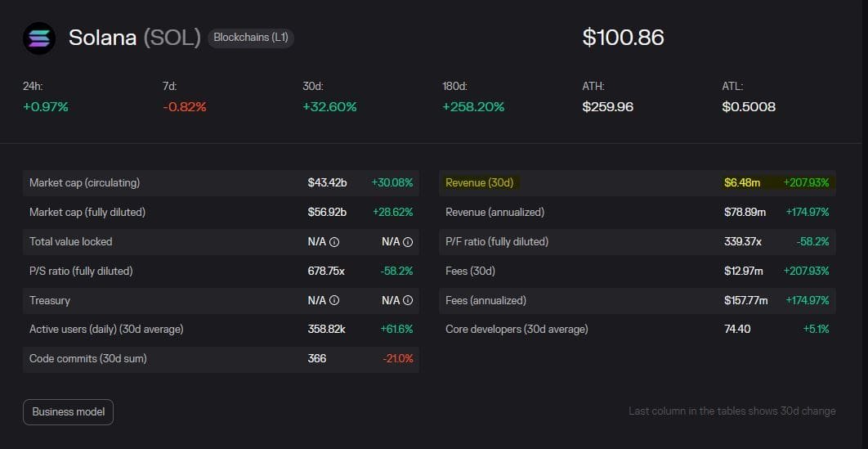Click info icon beside Treasury N/A value
Image resolution: width=868 pixels, height=449 pixels.
coord(334,301)
